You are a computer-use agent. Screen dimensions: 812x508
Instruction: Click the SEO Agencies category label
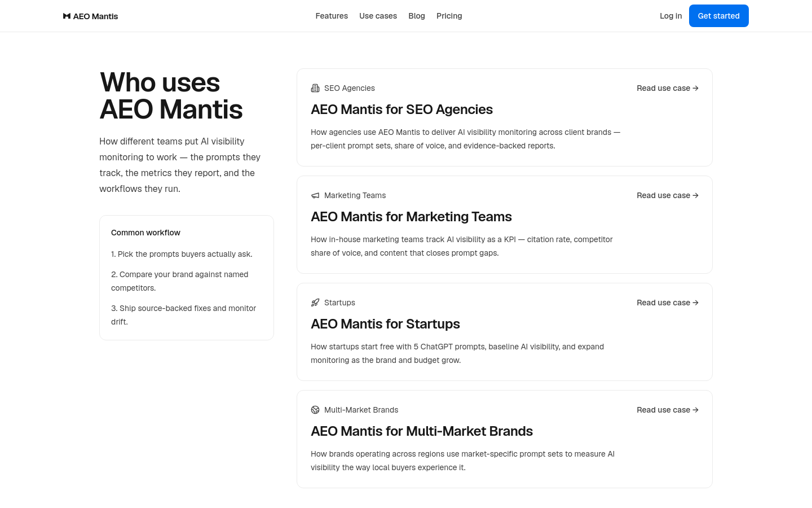[x=350, y=88]
